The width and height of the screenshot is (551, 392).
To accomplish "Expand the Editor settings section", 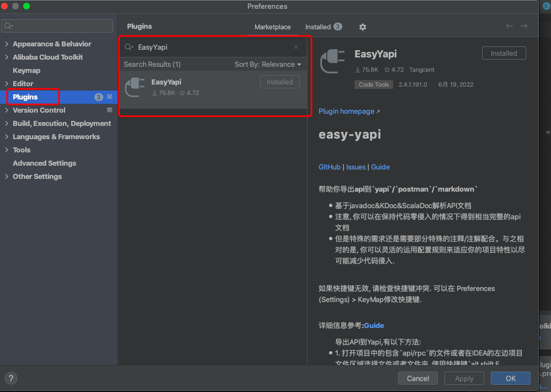I will [x=7, y=83].
